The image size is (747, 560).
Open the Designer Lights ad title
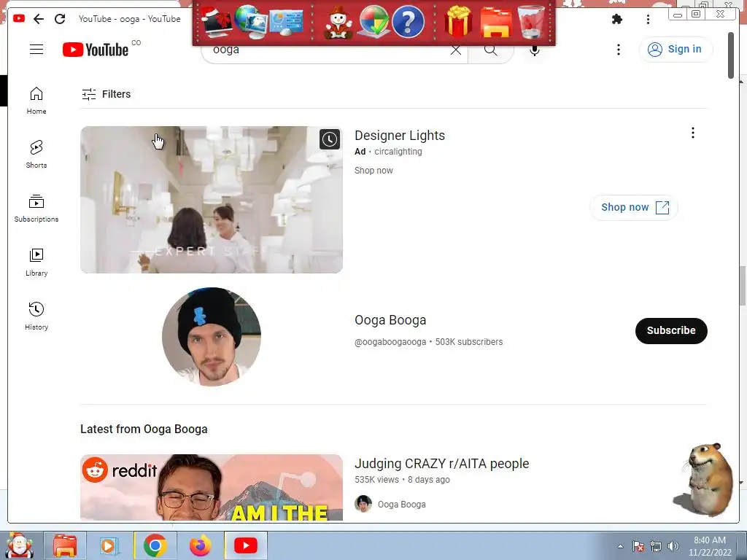coord(400,135)
